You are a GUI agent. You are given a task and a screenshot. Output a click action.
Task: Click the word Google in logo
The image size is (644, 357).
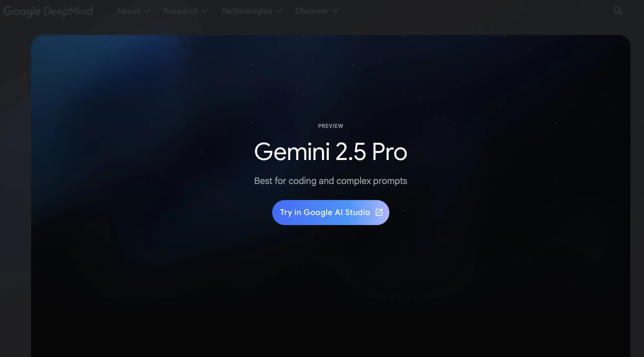pos(22,12)
